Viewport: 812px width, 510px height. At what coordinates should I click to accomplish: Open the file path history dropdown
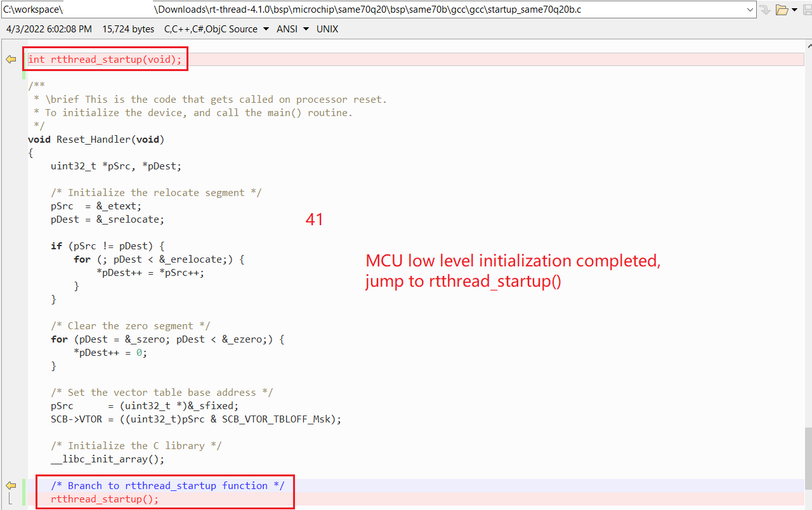(750, 10)
